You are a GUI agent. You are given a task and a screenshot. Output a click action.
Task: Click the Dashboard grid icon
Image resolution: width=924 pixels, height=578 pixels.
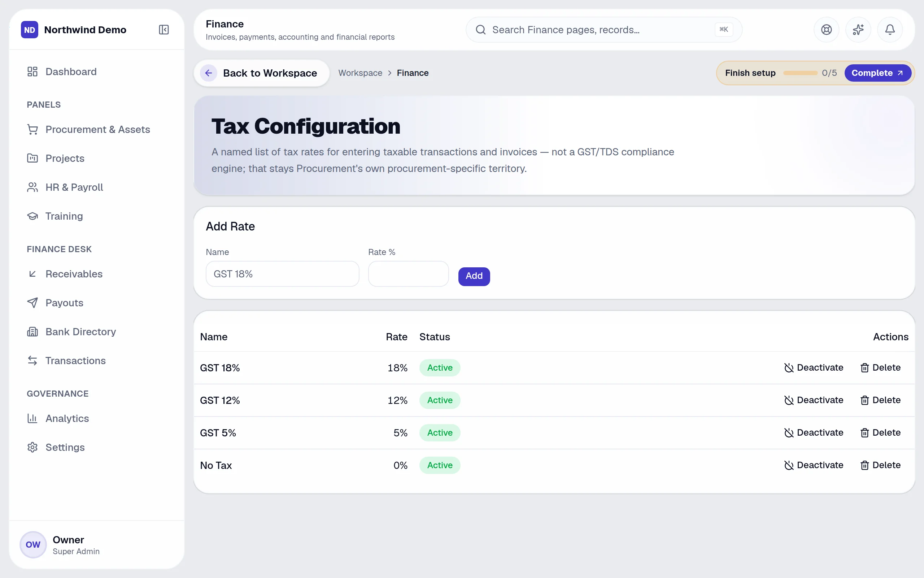click(32, 72)
